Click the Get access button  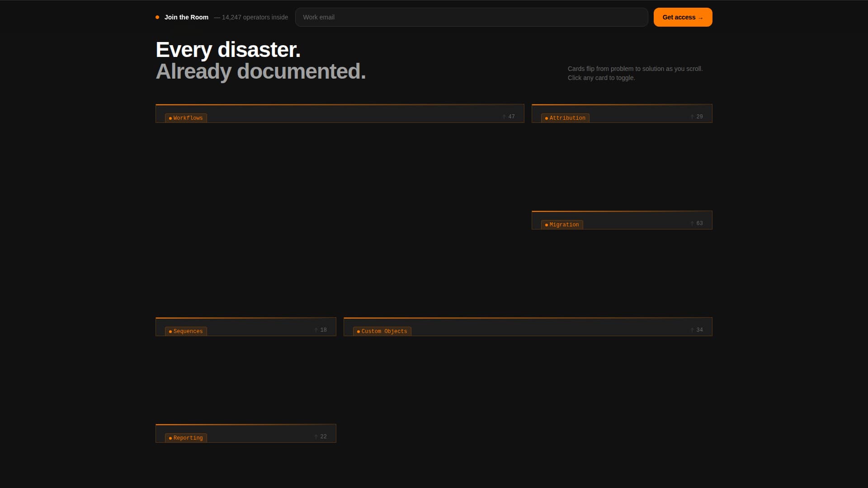click(x=683, y=17)
